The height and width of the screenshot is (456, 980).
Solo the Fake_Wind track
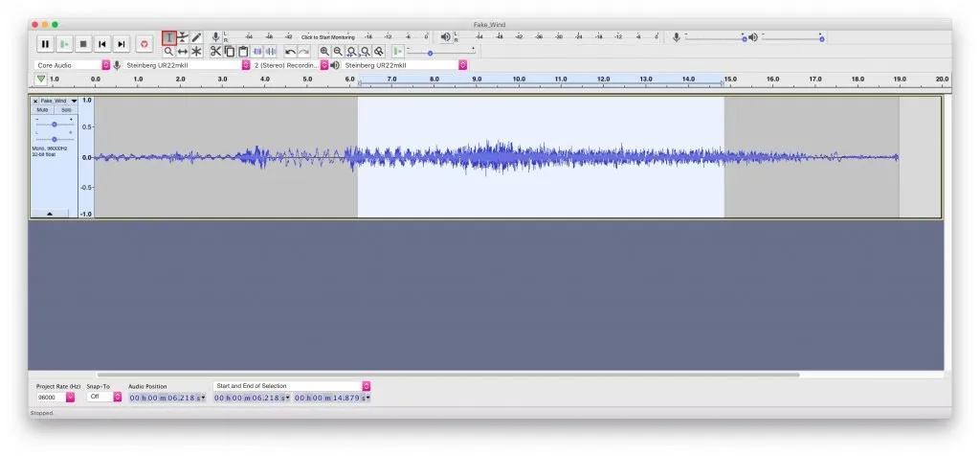click(x=66, y=109)
